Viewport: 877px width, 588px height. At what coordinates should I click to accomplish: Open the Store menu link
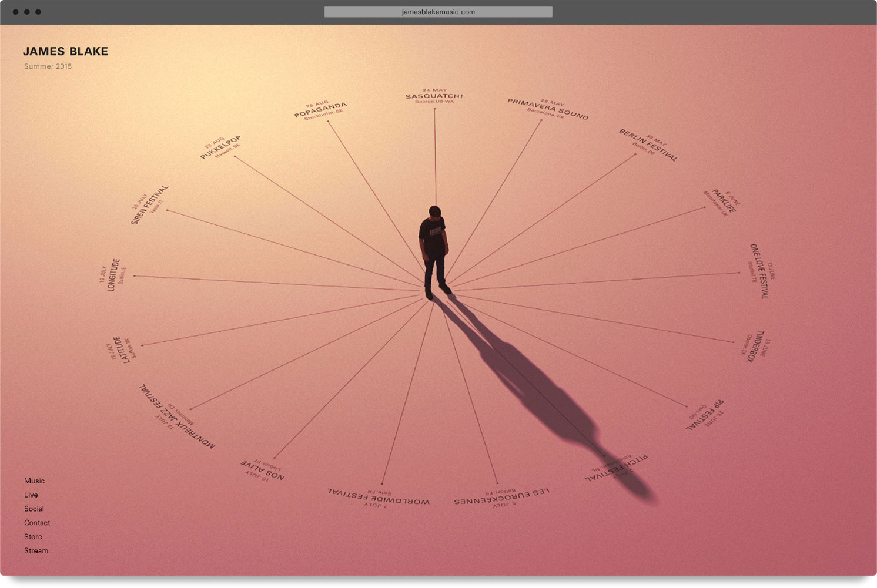coord(33,537)
